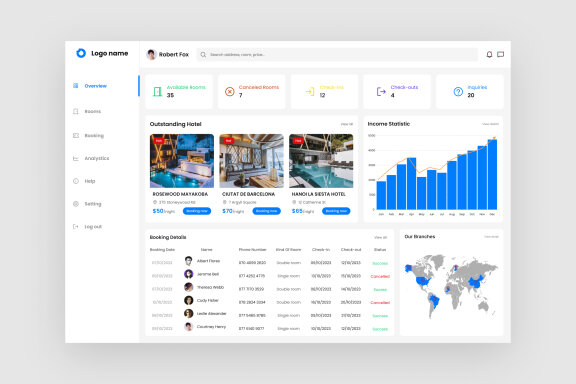The image size is (576, 384).
Task: Click the Inquiries question mark icon
Action: 458,91
